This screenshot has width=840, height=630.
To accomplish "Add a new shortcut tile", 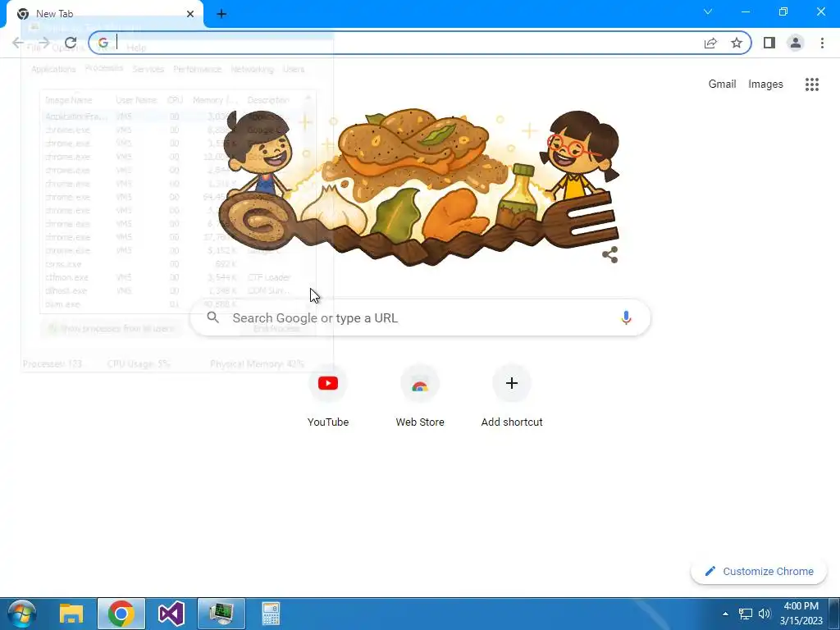I will pos(512,396).
